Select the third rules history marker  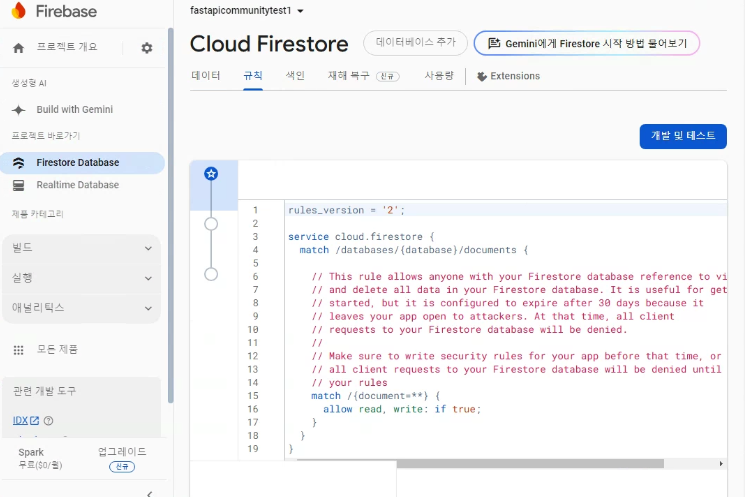(x=211, y=274)
